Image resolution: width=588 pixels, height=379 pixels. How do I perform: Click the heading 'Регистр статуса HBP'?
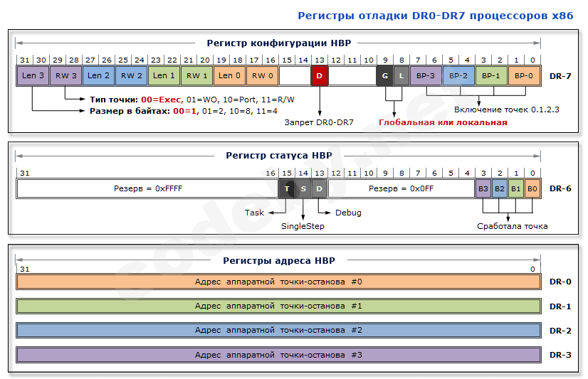278,156
